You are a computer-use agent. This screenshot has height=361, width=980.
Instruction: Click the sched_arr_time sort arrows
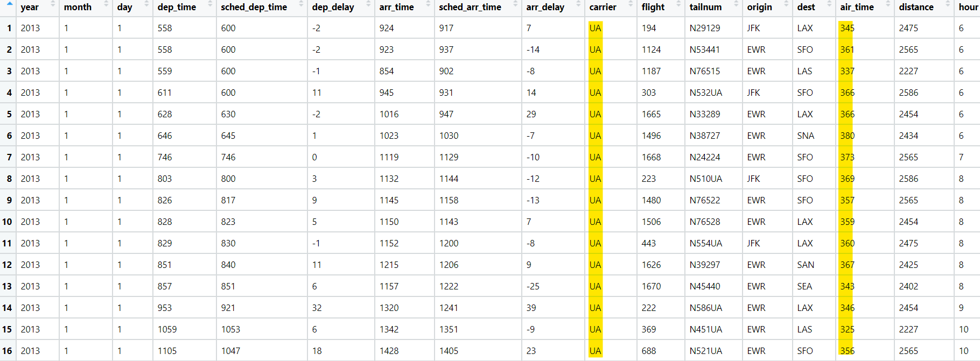(x=515, y=4)
